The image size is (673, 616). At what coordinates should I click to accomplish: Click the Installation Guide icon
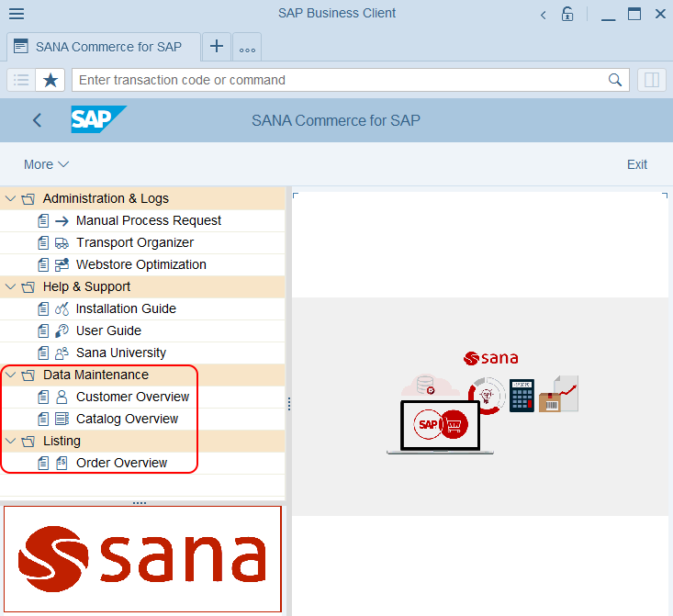coord(62,309)
